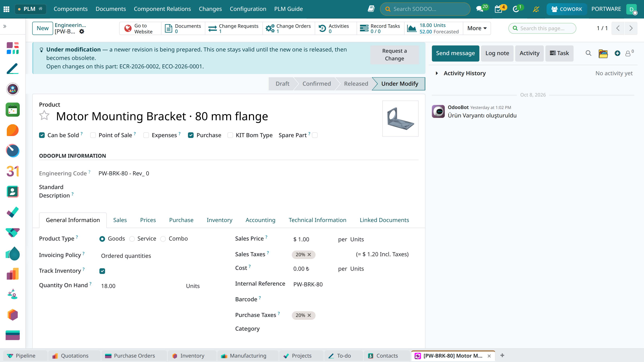The image size is (644, 362).
Task: Switch to the Linked Documents tab
Action: click(x=384, y=220)
